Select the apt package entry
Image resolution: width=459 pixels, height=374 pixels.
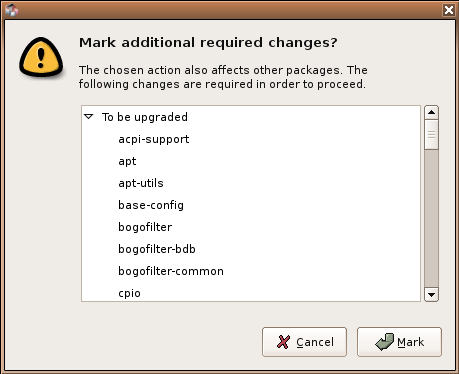[x=127, y=161]
